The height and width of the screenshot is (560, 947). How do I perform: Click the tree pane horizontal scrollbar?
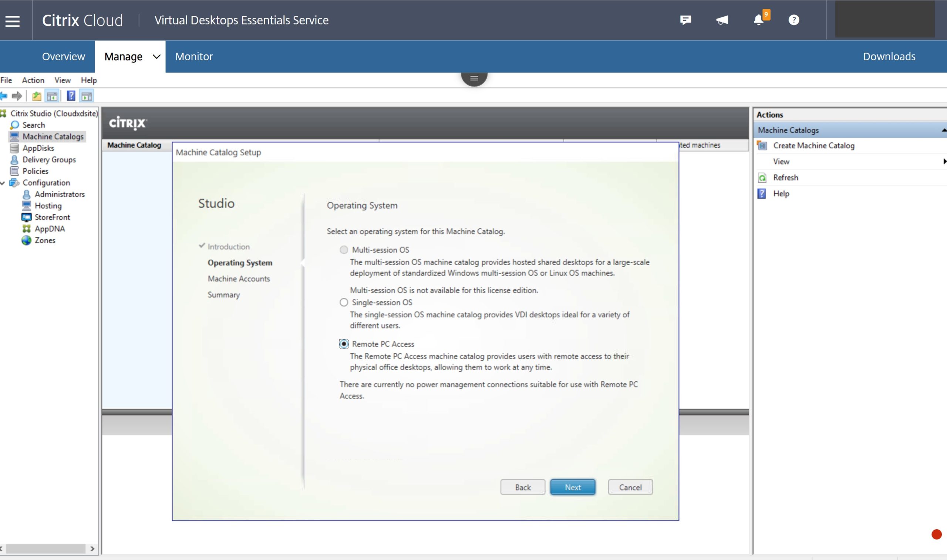[46, 548]
